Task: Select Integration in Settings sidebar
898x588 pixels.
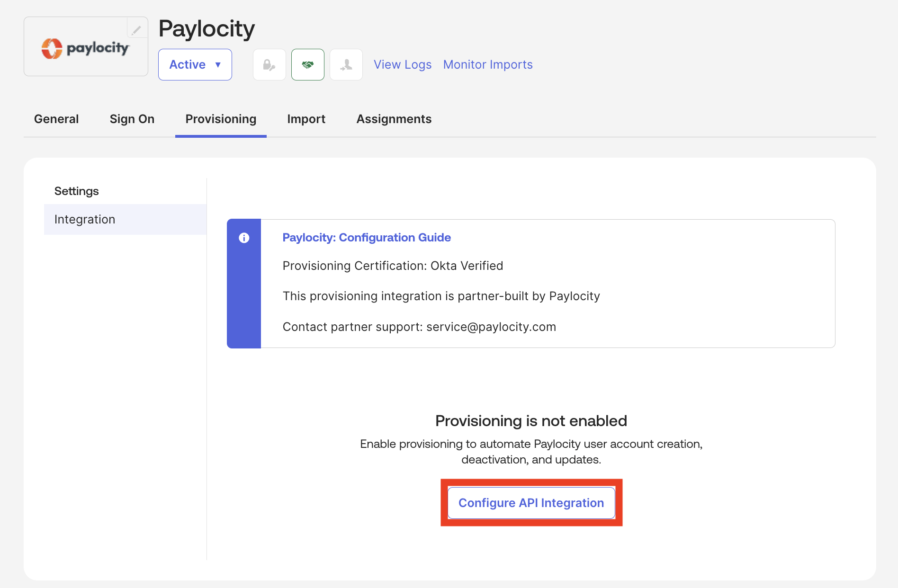Action: [125, 219]
